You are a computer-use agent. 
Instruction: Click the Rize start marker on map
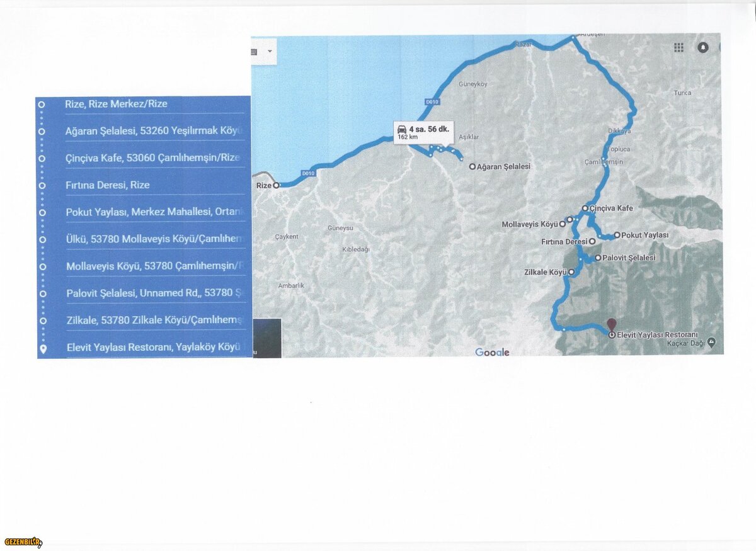point(276,186)
